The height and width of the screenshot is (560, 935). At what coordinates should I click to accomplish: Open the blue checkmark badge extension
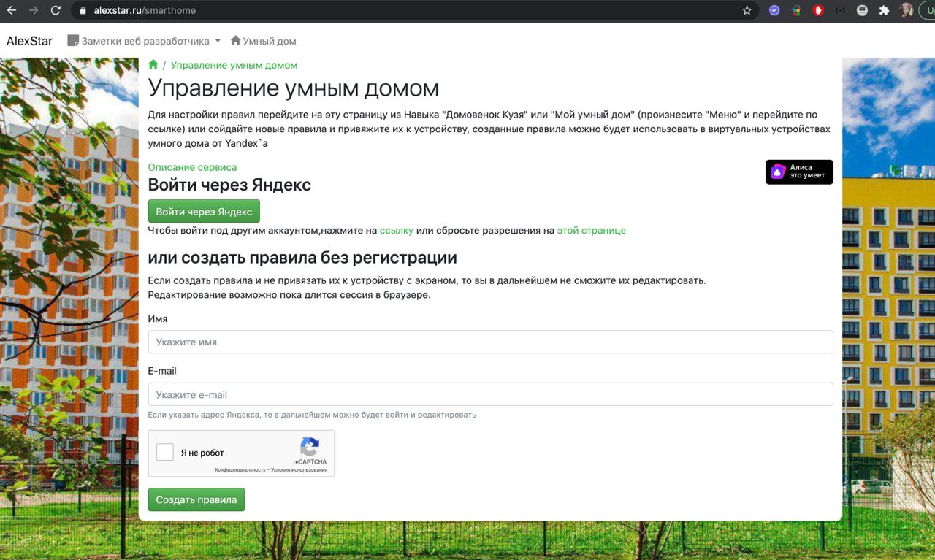pos(775,11)
